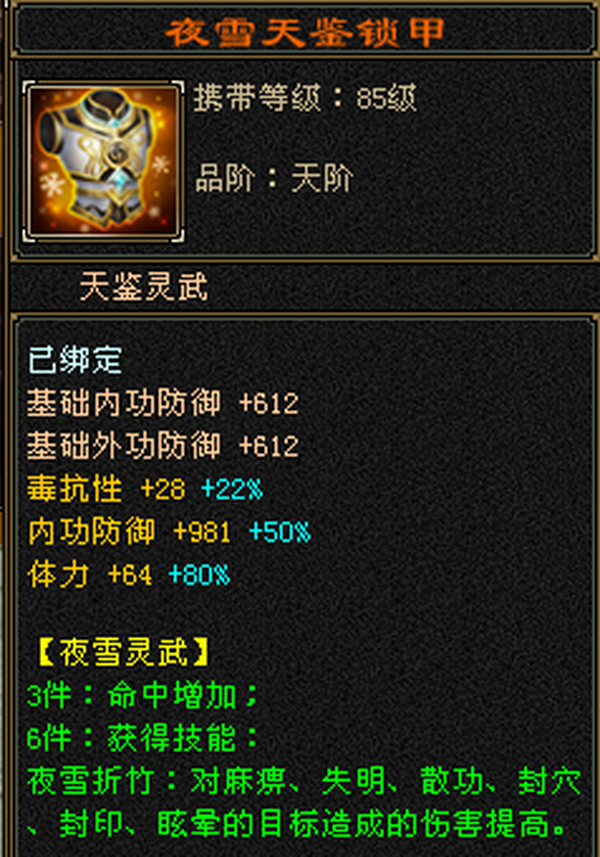Click the 品阶：天阶 label
The width and height of the screenshot is (600, 857).
coord(274,178)
